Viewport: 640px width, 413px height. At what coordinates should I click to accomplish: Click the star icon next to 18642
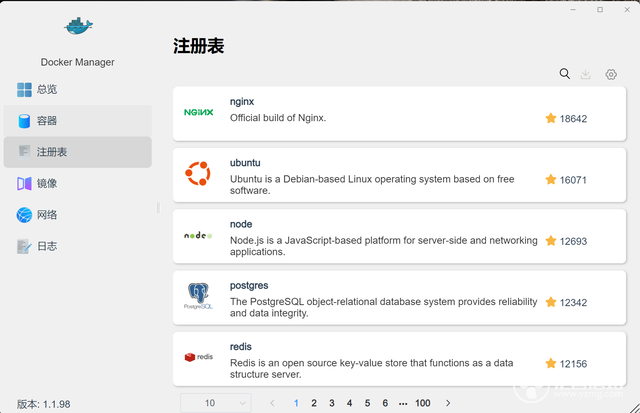coord(551,118)
